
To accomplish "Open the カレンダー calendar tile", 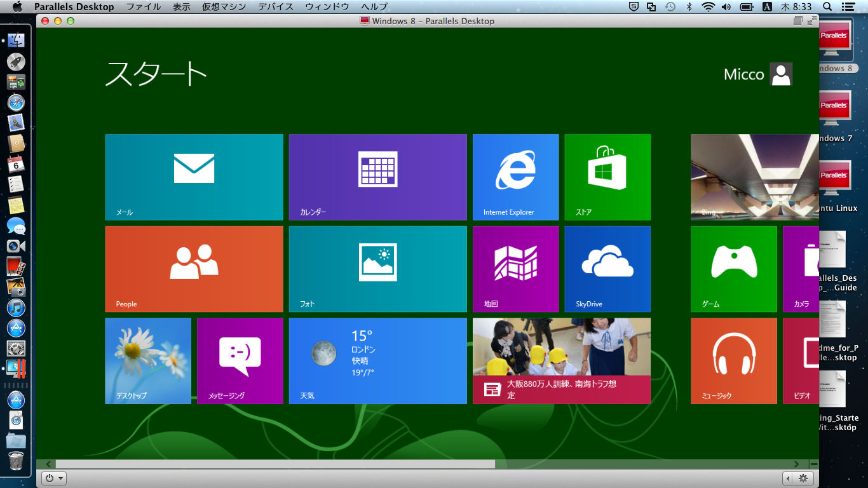I will pos(377,177).
